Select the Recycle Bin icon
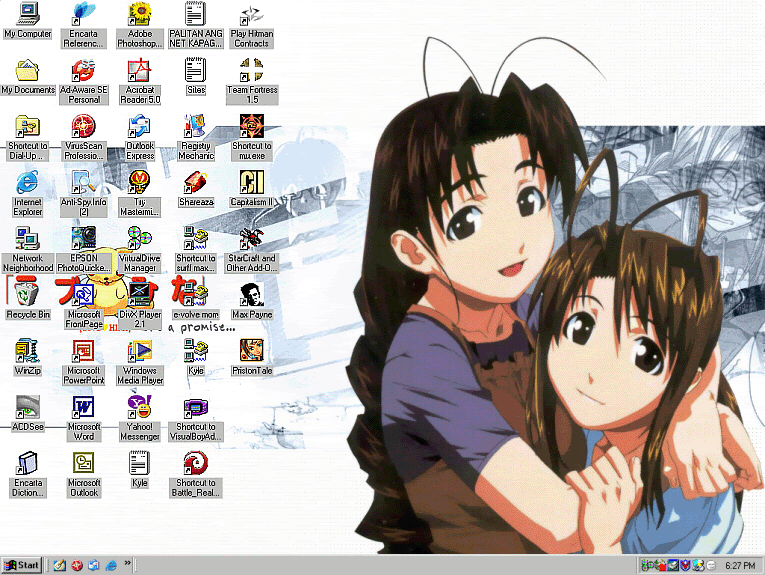This screenshot has height=575, width=765. point(27,293)
